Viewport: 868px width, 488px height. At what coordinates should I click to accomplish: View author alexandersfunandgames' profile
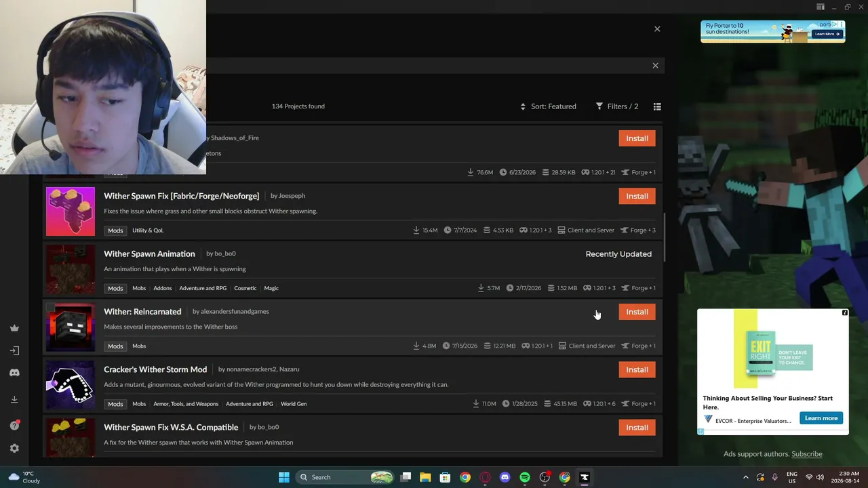[x=235, y=312]
